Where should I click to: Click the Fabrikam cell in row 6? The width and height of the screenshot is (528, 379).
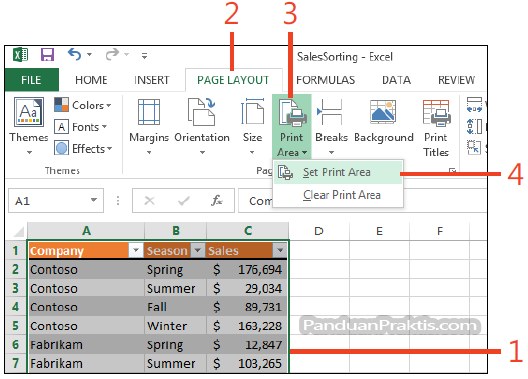[x=86, y=344]
